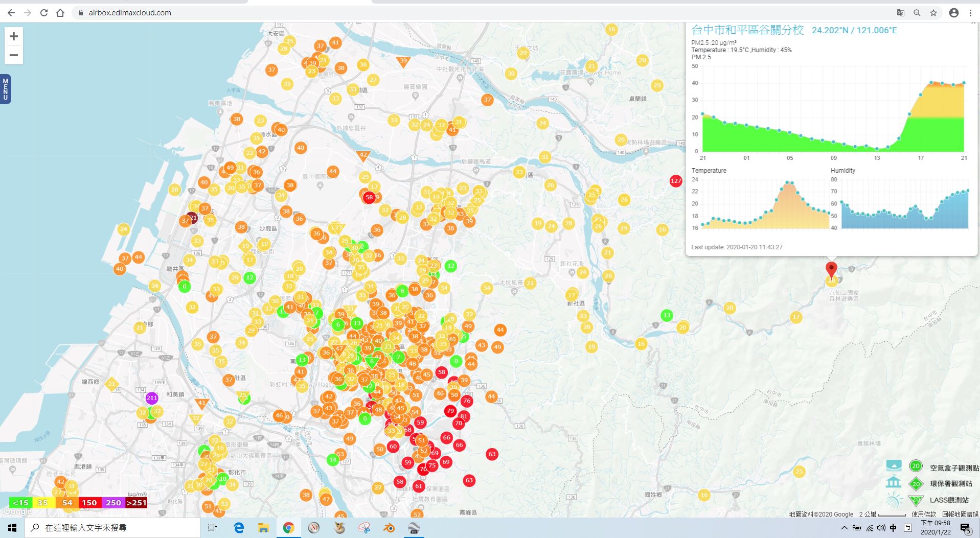Screen dimensions: 980x538
Task: Click coordinates 24.202°N / 121.006°E text
Action: click(854, 30)
